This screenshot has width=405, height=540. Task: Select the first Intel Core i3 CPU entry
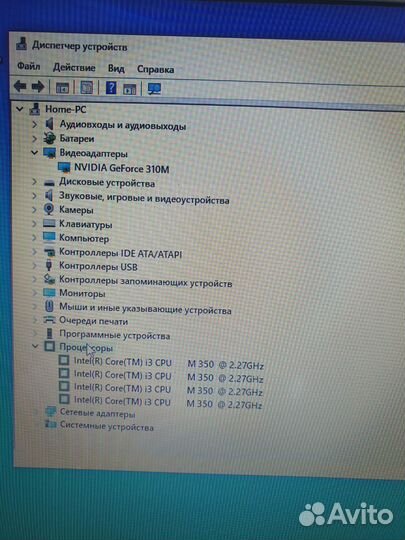[x=169, y=363]
